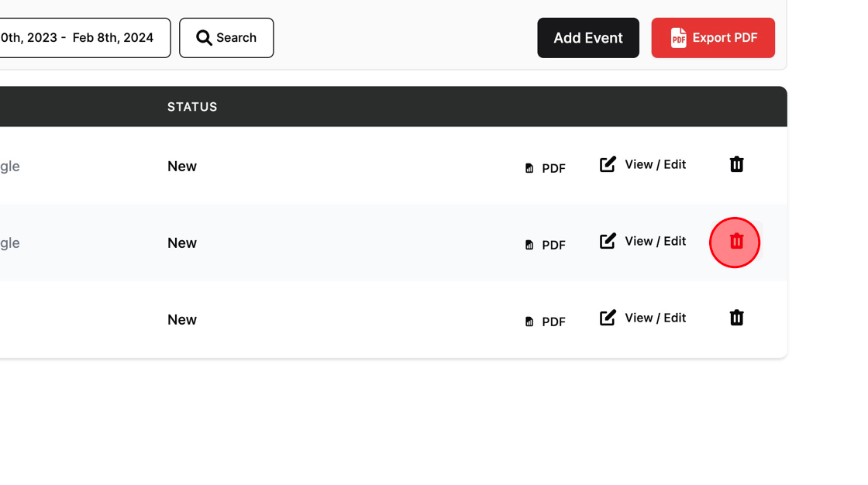Delete the first row event with trash icon
Image resolution: width=868 pixels, height=485 pixels.
736,164
